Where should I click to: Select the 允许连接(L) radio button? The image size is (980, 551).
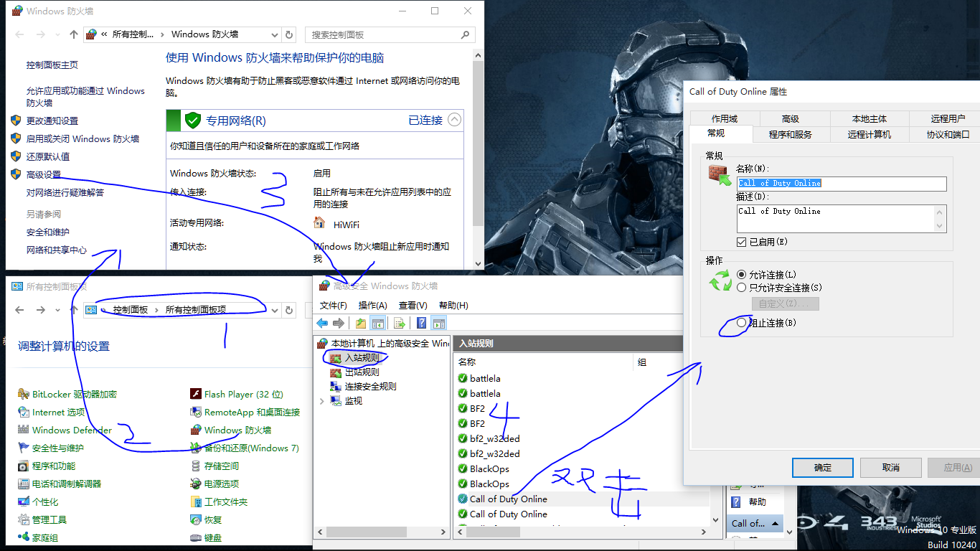tap(742, 275)
